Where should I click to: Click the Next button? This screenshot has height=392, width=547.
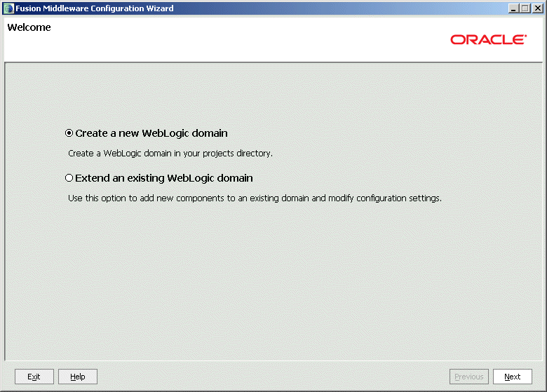(512, 377)
